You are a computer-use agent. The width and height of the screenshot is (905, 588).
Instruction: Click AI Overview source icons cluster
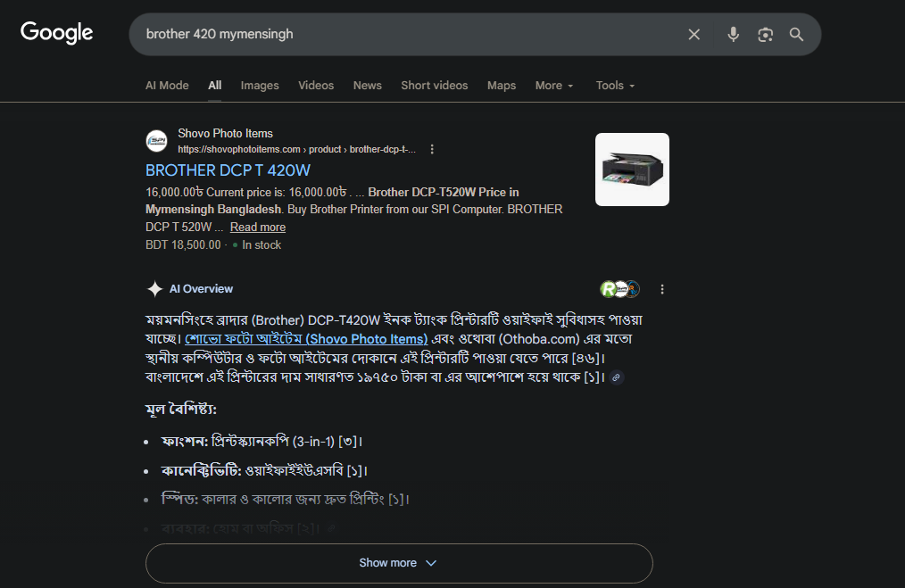point(620,289)
